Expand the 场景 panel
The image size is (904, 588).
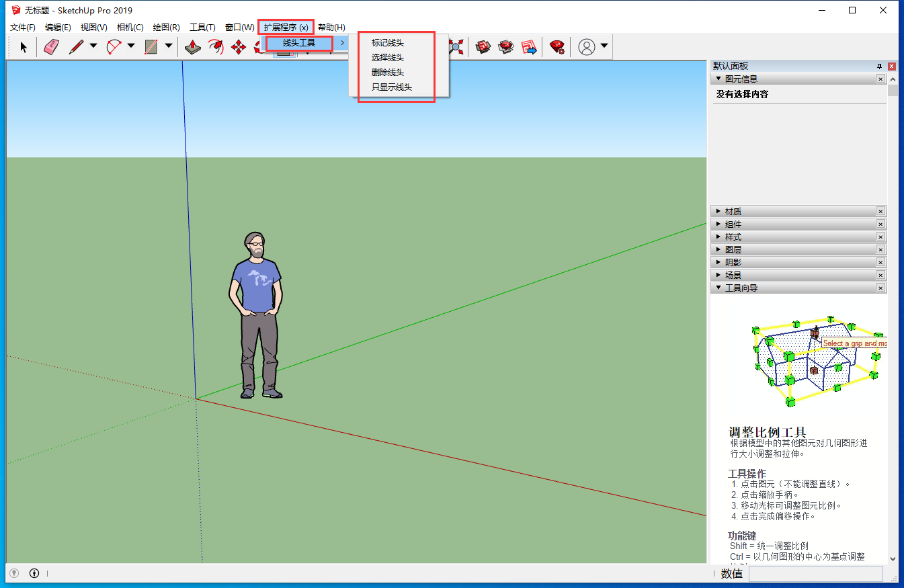pos(718,275)
